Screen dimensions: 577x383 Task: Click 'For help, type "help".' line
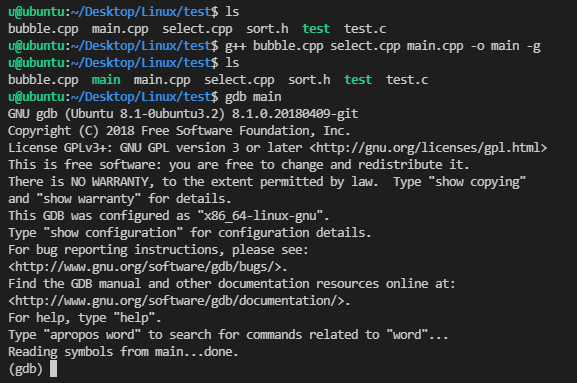(x=85, y=318)
